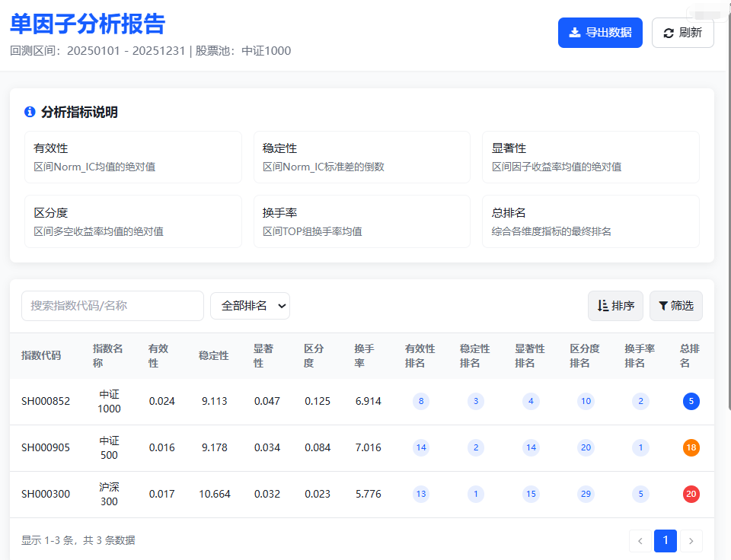
Task: Click the red rank badge 20 for 沪深300
Action: (691, 494)
